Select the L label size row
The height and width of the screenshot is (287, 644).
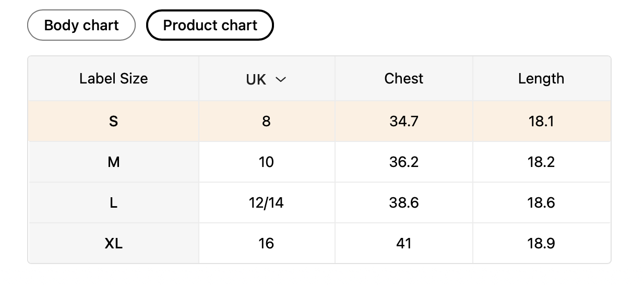click(113, 202)
